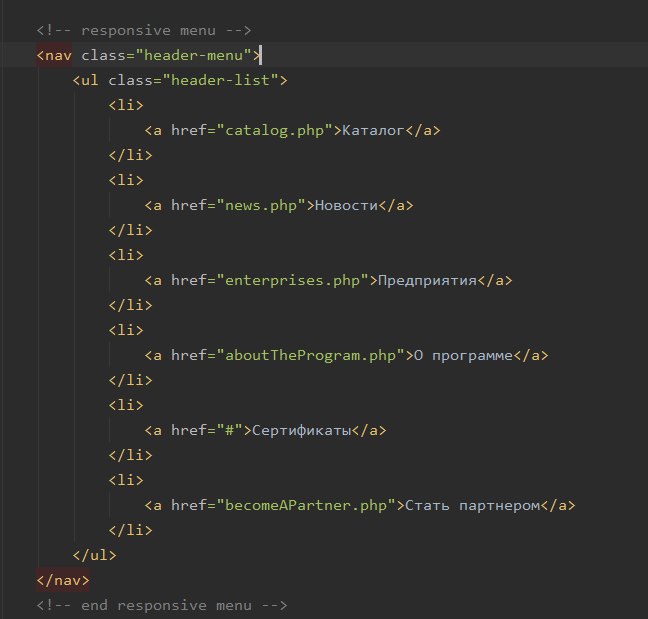Click the </li> tag below the catalog.php link
This screenshot has width=648, height=619.
[131, 155]
